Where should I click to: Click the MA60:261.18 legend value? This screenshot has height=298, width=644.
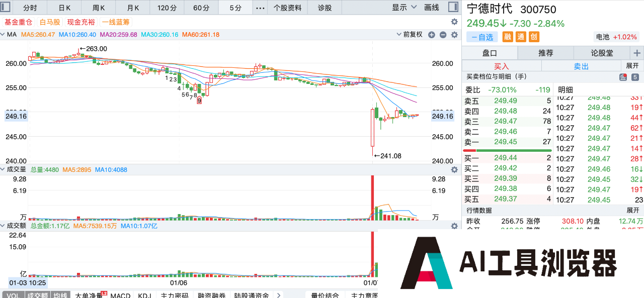201,35
